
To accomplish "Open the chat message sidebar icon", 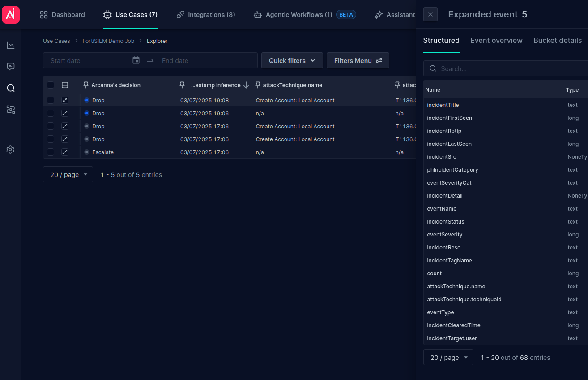I will point(11,67).
